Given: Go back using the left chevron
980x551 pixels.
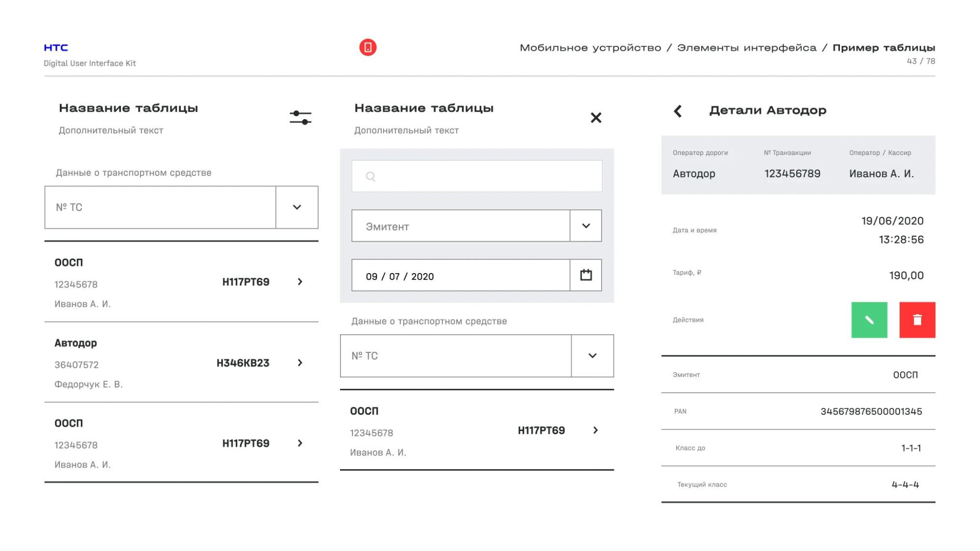Looking at the screenshot, I should [x=678, y=111].
